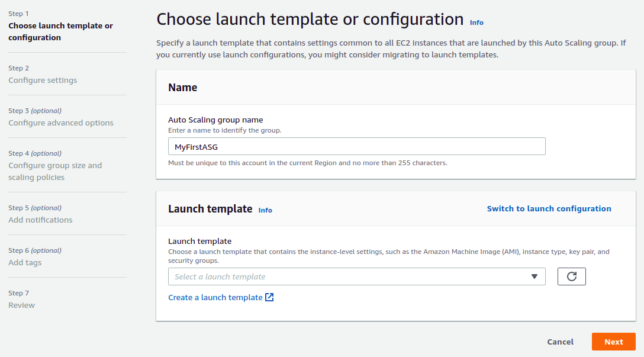Open Info link next to the page title
The height and width of the screenshot is (357, 644).
coord(476,22)
